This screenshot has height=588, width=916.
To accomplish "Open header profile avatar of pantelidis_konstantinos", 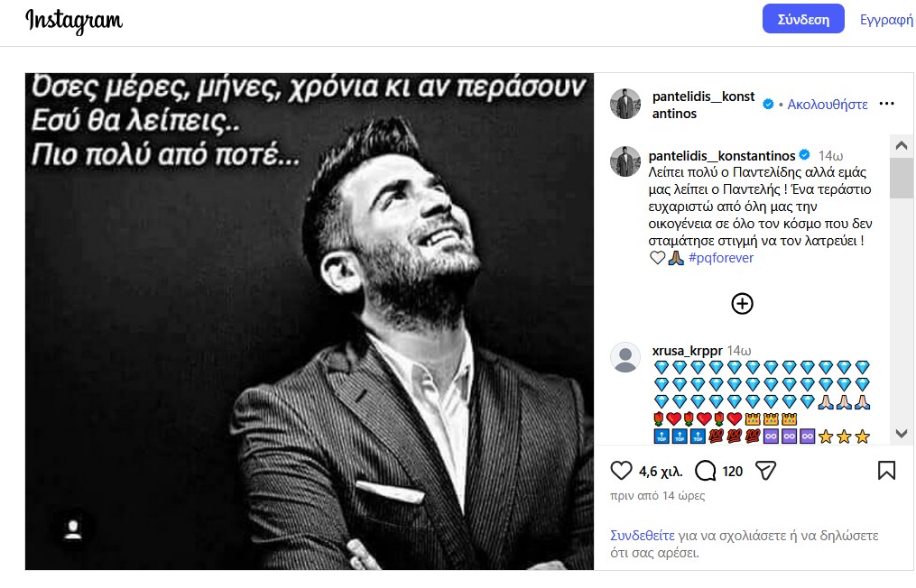I will pyautogui.click(x=625, y=104).
